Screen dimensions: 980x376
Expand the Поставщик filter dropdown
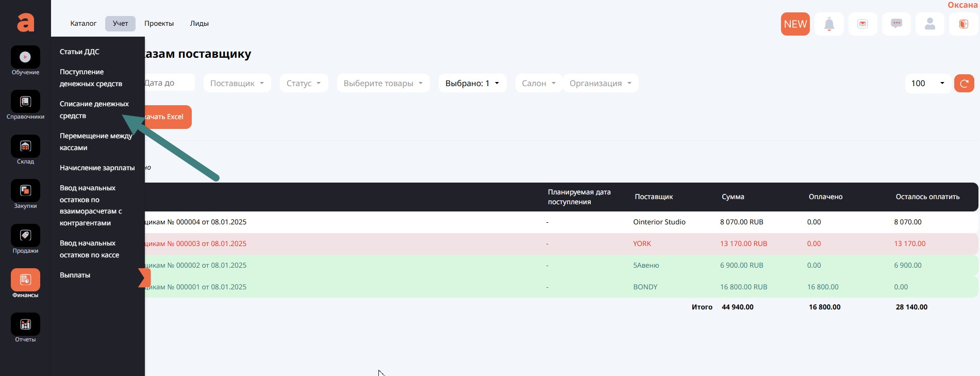[237, 84]
